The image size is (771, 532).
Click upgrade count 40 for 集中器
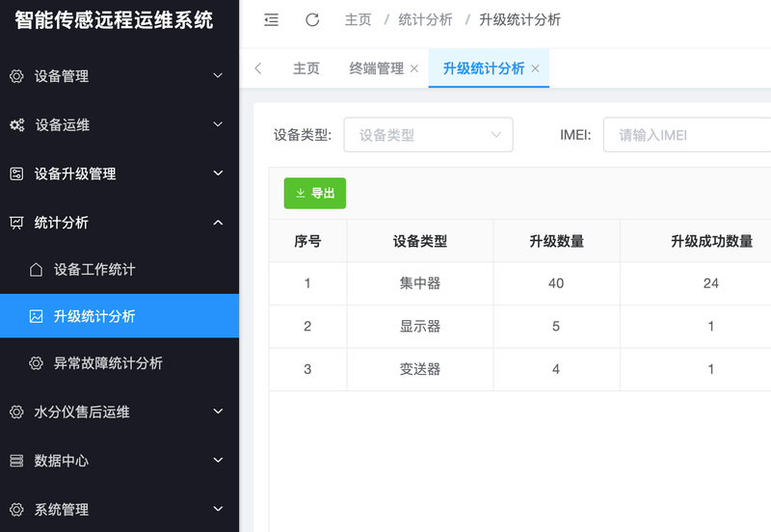click(x=556, y=283)
